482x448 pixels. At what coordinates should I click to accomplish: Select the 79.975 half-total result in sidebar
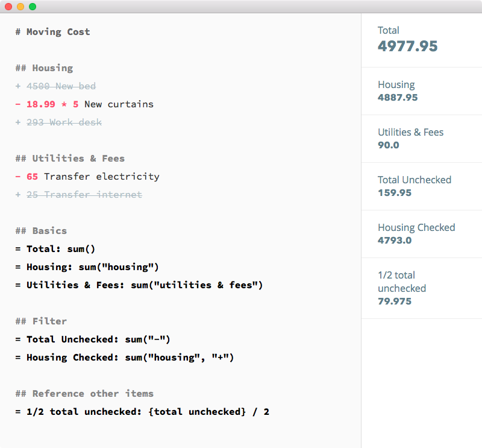pyautogui.click(x=422, y=288)
